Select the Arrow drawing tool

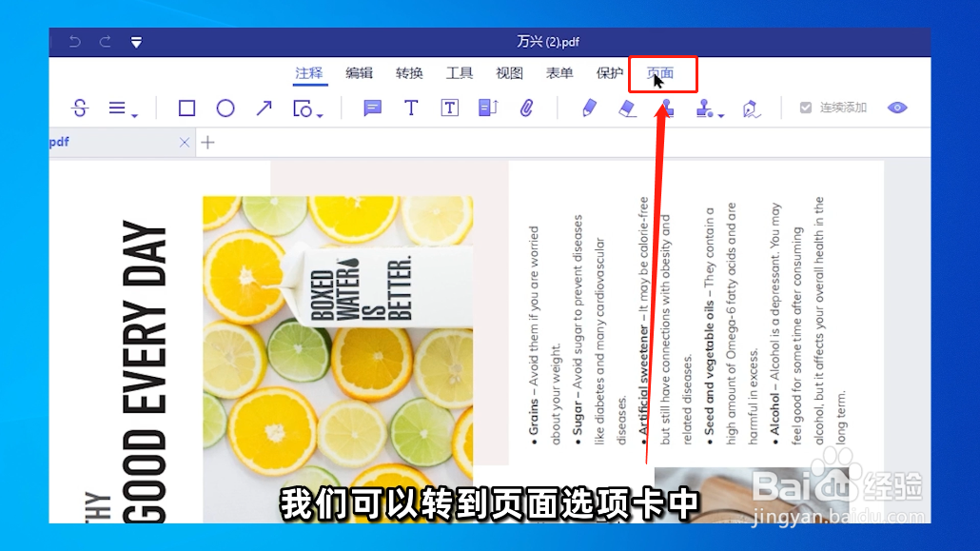point(265,108)
